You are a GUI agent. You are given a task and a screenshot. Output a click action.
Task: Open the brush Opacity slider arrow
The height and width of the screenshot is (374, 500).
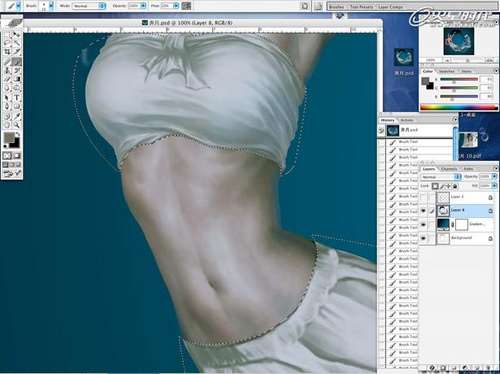[x=143, y=6]
